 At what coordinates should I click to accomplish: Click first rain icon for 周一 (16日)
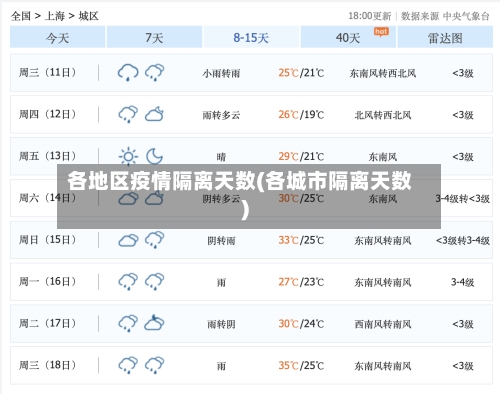pyautogui.click(x=128, y=282)
